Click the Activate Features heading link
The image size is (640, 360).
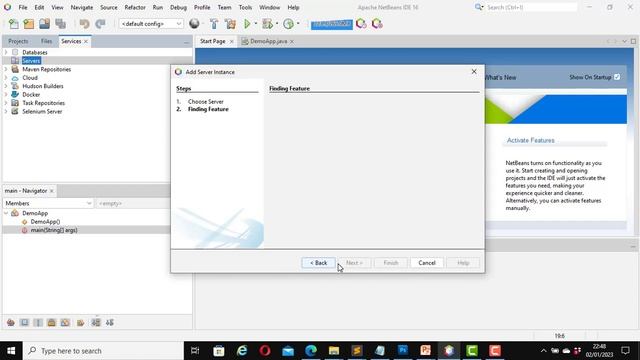click(x=531, y=140)
